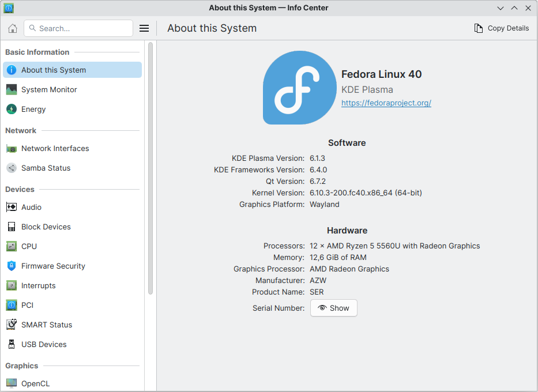The image size is (538, 392).
Task: Click the KDE Plasma Version value 6.1.3
Action: (317, 158)
